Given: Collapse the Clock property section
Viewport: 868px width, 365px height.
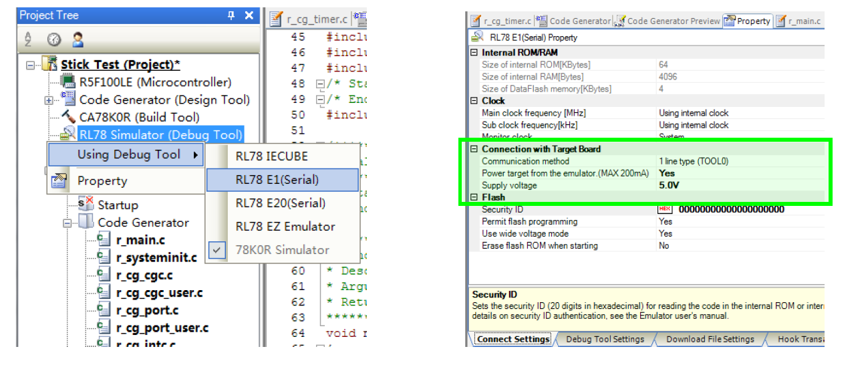Looking at the screenshot, I should pyautogui.click(x=474, y=101).
